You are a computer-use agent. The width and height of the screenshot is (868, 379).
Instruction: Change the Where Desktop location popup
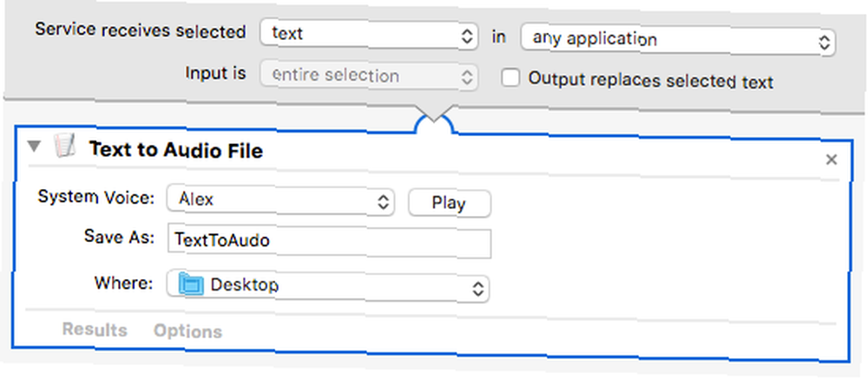coord(328,286)
